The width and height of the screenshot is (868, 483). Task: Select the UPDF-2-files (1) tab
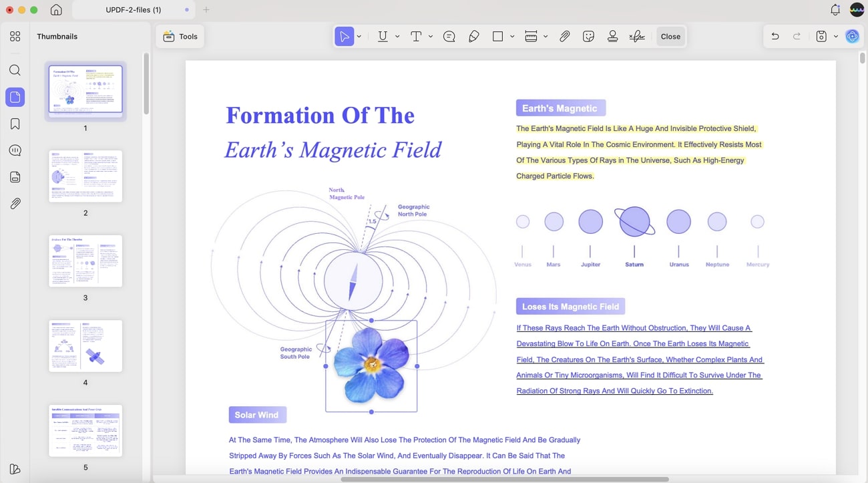click(134, 10)
